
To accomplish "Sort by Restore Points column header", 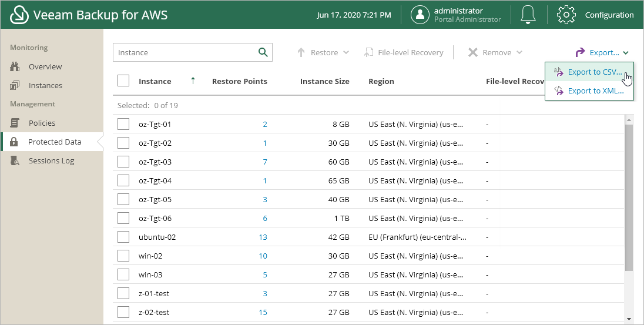I will pos(240,81).
